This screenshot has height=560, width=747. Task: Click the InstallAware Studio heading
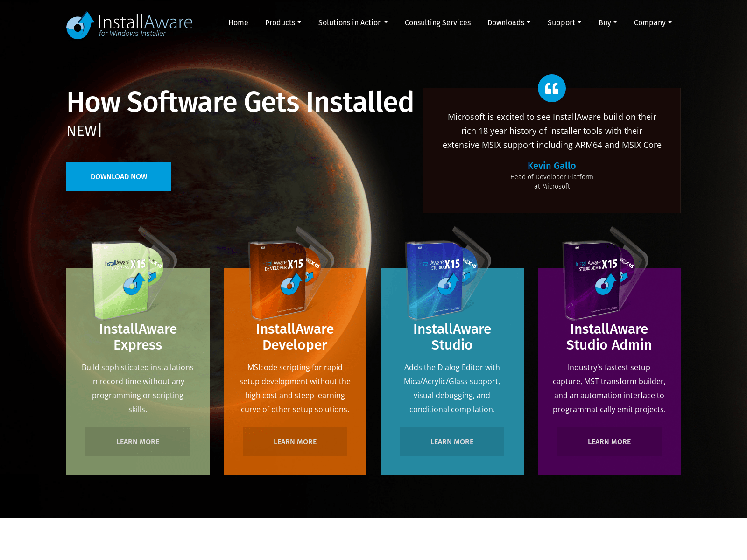click(x=452, y=337)
